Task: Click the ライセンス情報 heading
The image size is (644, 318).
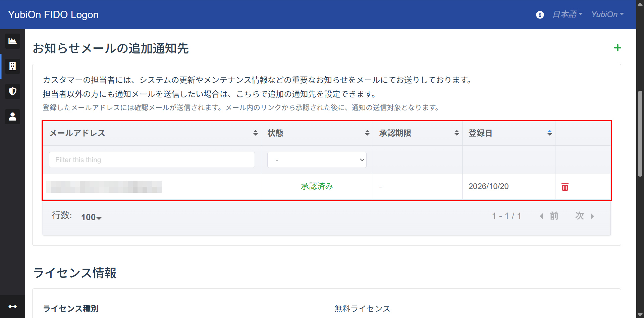Action: 75,273
